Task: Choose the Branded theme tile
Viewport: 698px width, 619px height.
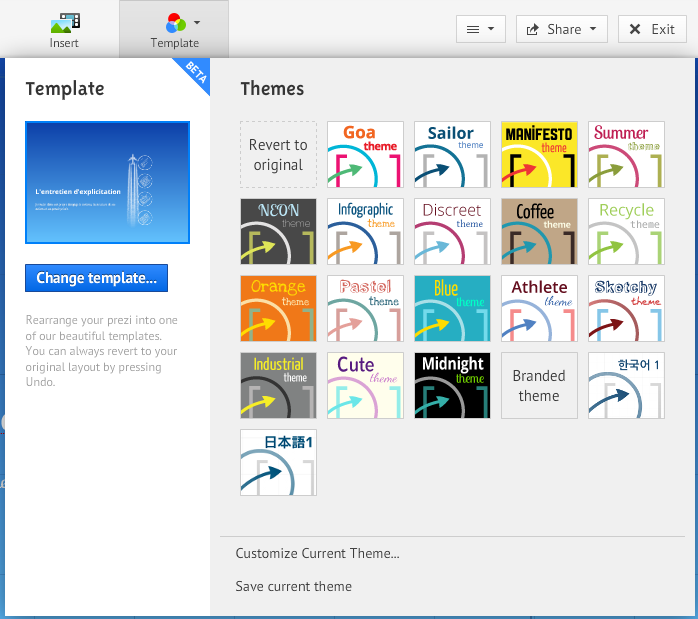Action: coord(539,385)
